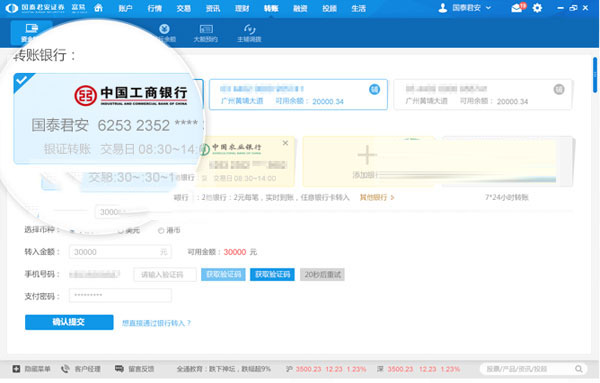Image resolution: width=600 pixels, height=383 pixels.
Task: Click the dark-blue 获取验证码 button
Action: [272, 274]
